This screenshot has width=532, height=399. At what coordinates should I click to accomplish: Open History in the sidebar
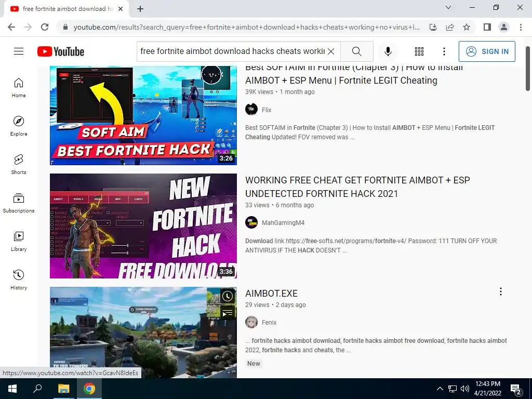tap(19, 280)
